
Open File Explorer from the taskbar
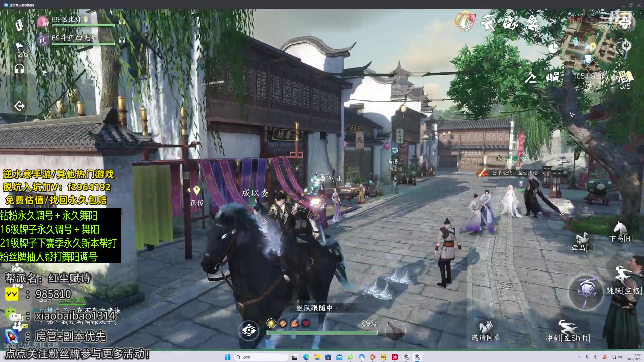(x=317, y=357)
